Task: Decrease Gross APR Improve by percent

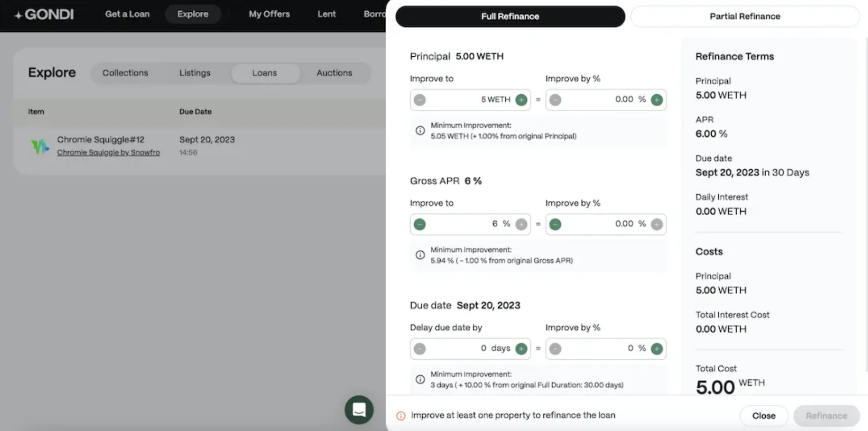Action: click(x=555, y=224)
